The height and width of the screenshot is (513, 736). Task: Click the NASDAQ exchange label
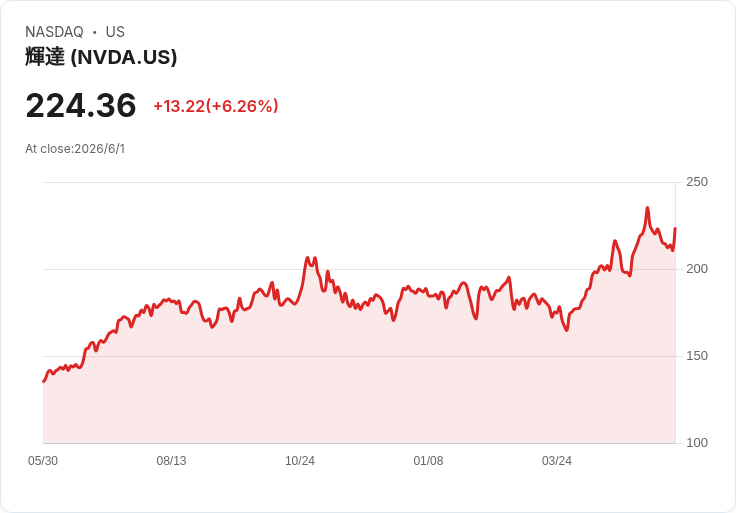(x=54, y=32)
